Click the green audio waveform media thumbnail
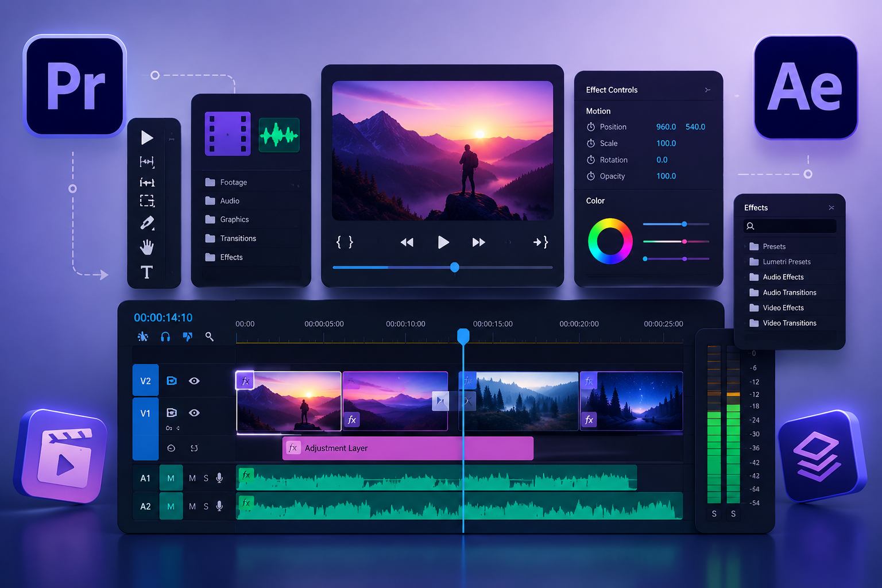The height and width of the screenshot is (588, 882). pos(279,136)
